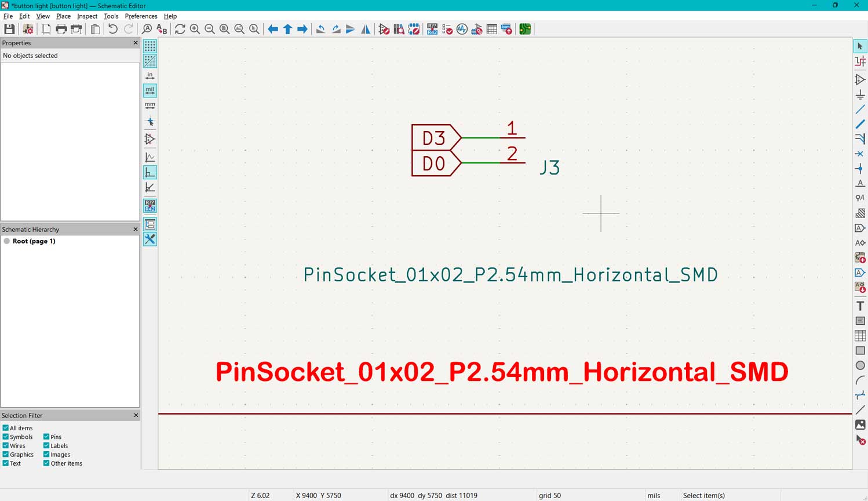The width and height of the screenshot is (868, 501).
Task: Select the No-Connect Flag tool
Action: coord(860,154)
